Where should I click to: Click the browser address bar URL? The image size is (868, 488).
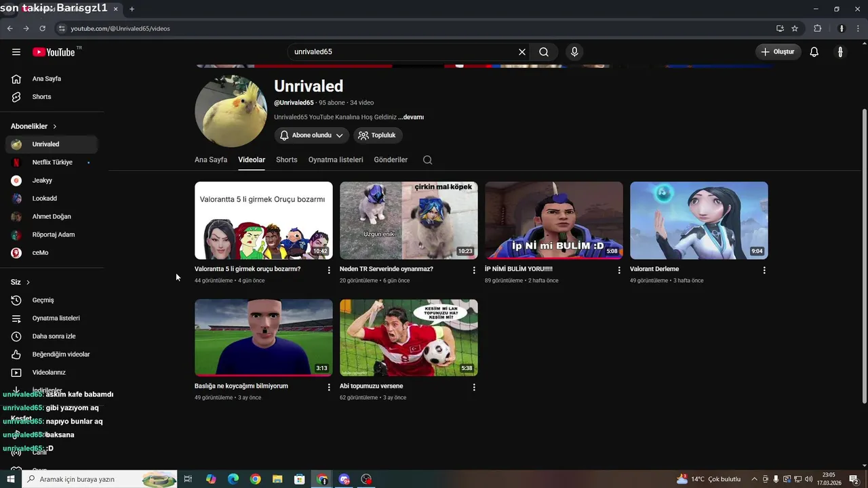[121, 28]
